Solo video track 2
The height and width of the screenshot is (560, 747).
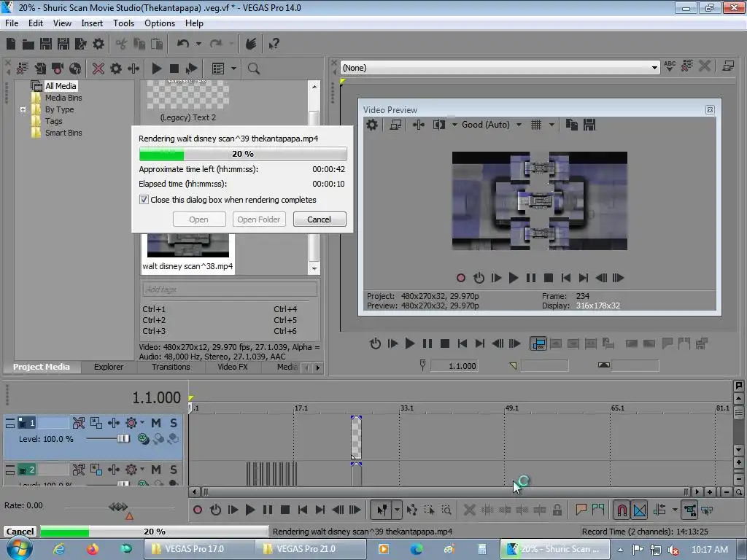point(174,470)
